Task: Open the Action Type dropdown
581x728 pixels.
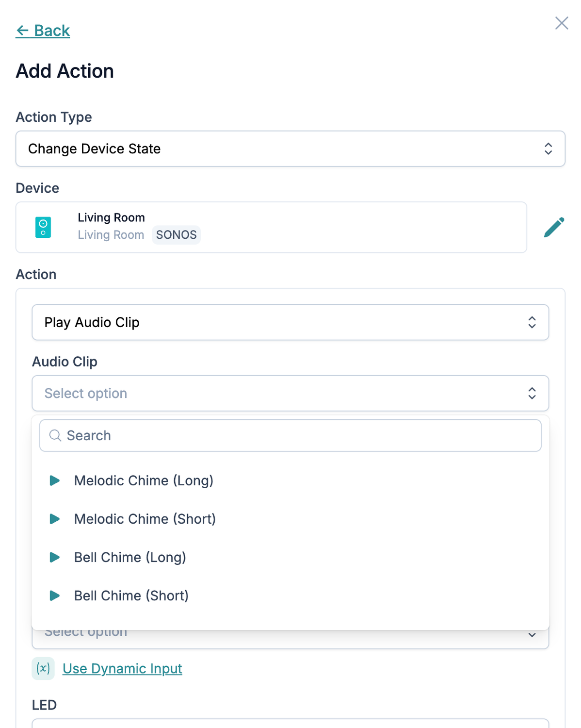Action: 290,149
